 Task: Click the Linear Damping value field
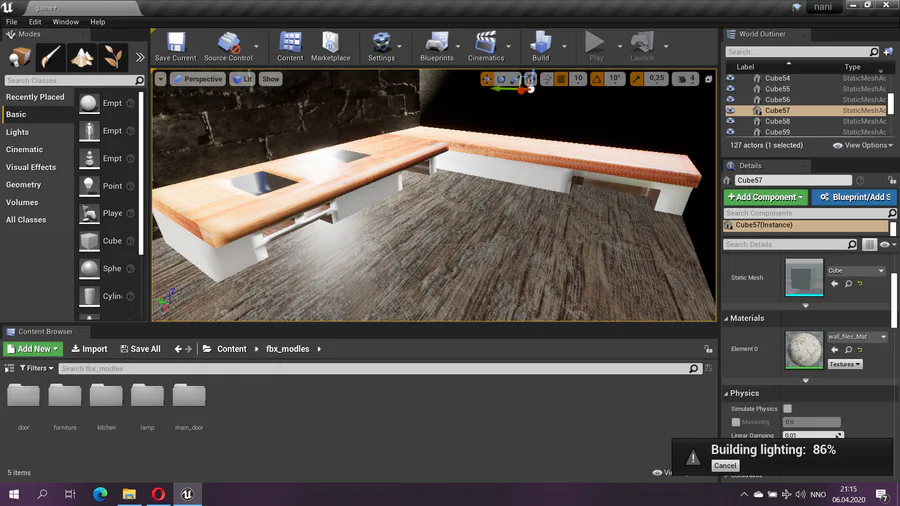(x=813, y=435)
